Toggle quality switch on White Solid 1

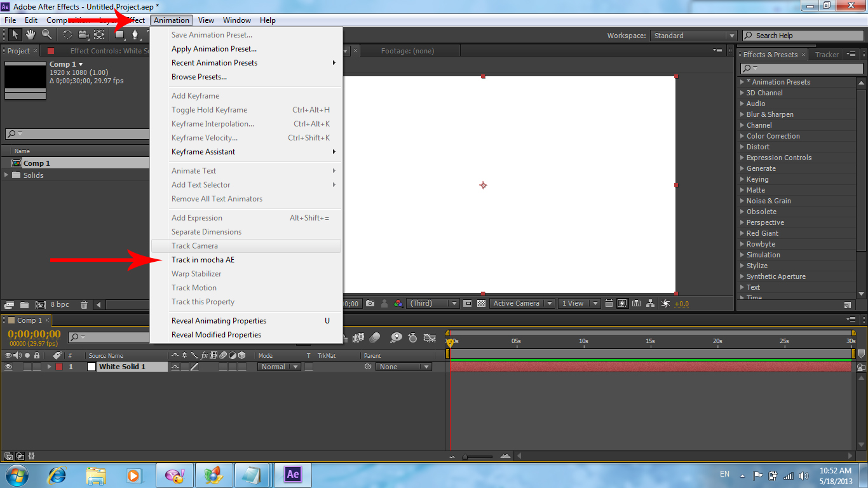pos(194,367)
